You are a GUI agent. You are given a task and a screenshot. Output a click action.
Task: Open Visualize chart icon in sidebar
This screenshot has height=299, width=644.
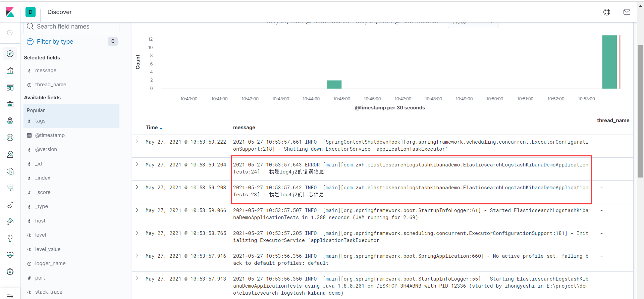pos(10,70)
